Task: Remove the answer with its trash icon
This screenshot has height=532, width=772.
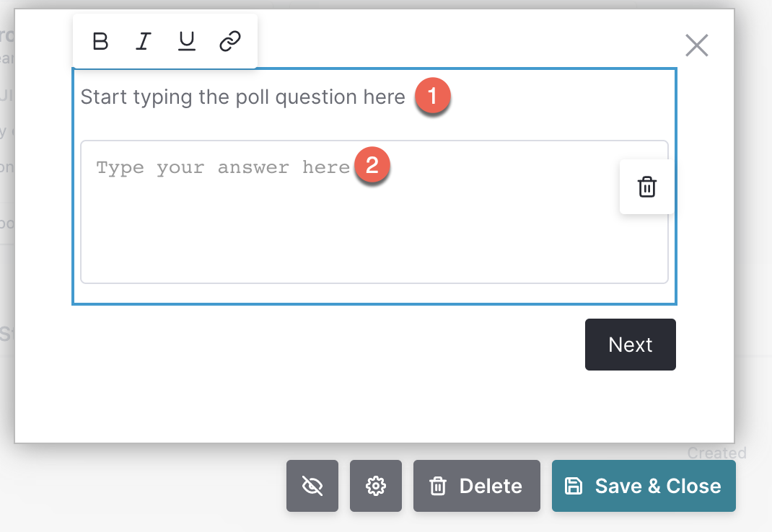Action: [x=647, y=187]
